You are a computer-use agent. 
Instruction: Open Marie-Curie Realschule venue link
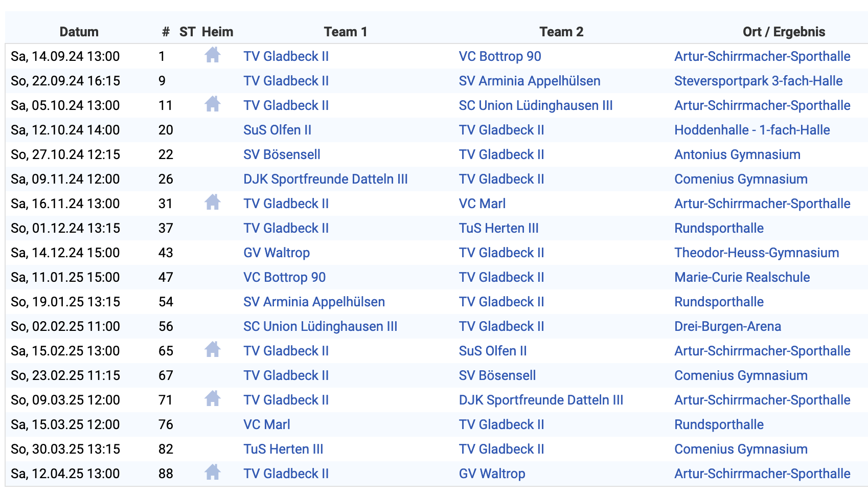tap(742, 277)
